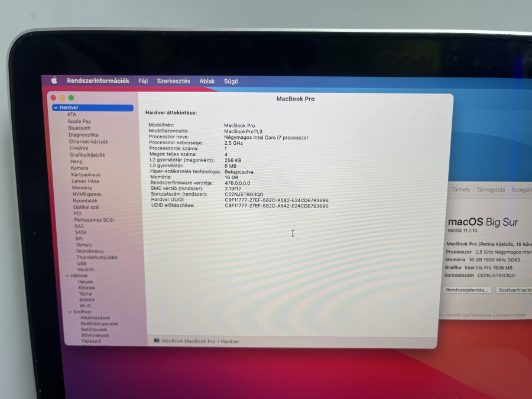Select Betűtípusok under Szoftver
Viewport: 532px width, 399px height.
(94, 329)
